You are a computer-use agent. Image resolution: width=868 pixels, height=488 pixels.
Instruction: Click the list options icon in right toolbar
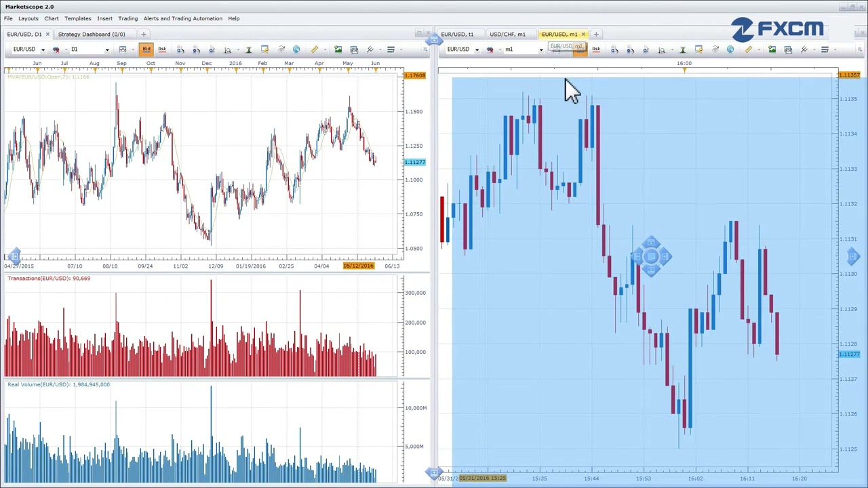825,49
